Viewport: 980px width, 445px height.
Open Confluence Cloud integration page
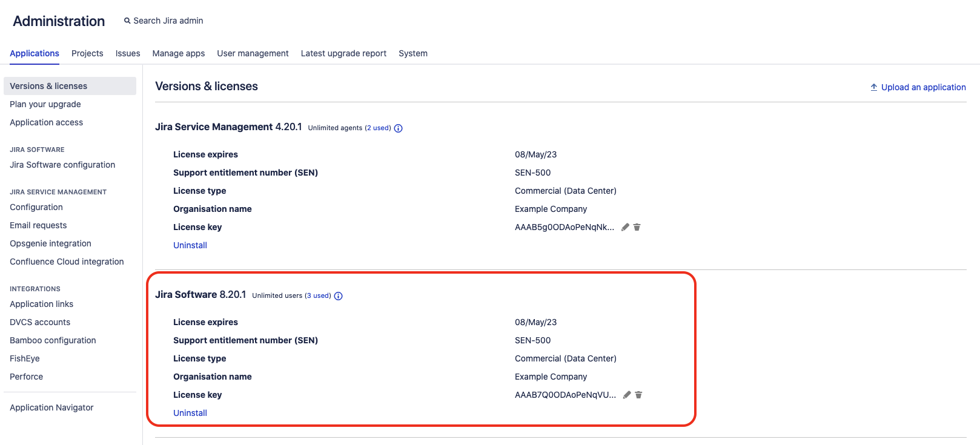pos(67,262)
